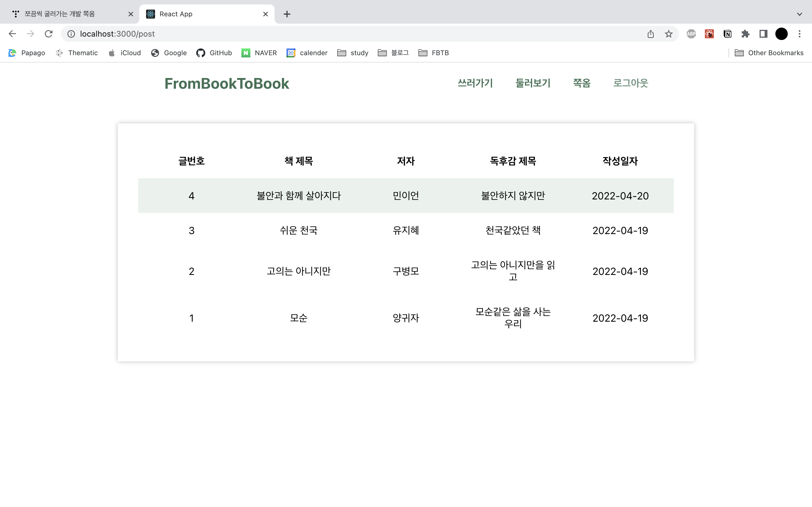
Task: Open the AdBlock Plus extension icon
Action: coord(691,34)
